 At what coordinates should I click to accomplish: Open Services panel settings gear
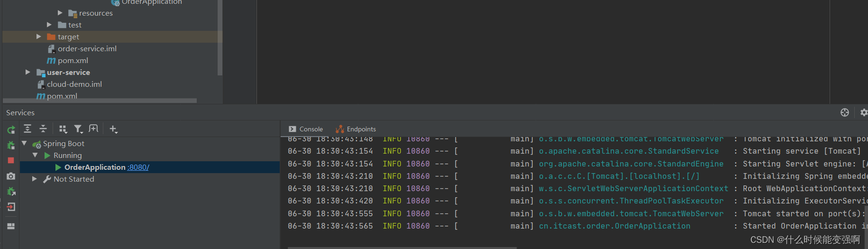click(x=864, y=112)
